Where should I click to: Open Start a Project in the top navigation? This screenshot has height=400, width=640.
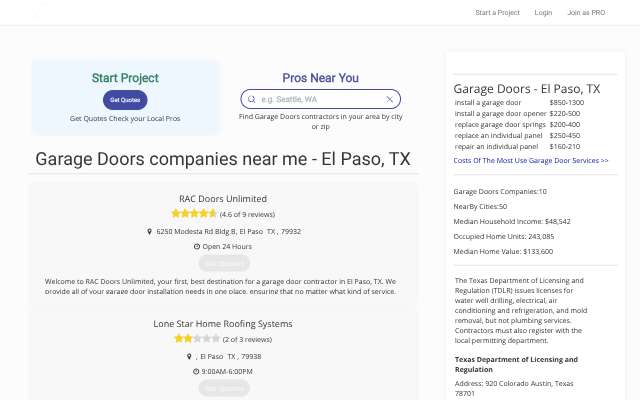(x=498, y=13)
